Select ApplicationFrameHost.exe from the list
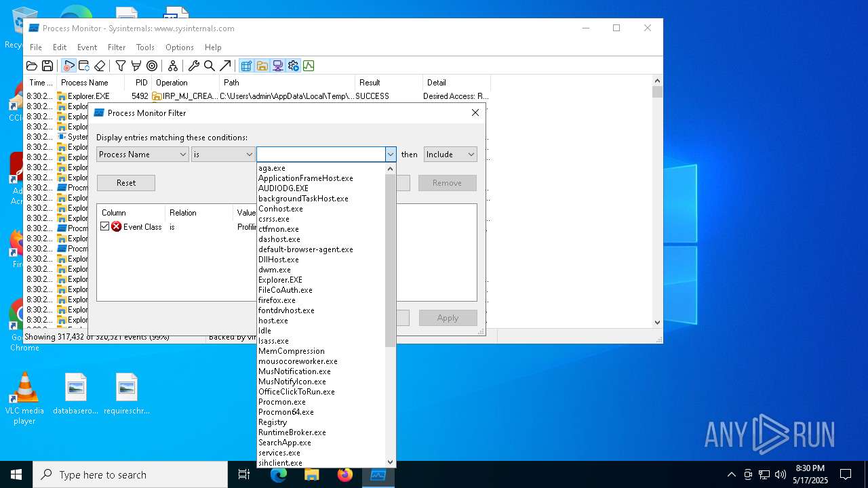 pyautogui.click(x=321, y=178)
